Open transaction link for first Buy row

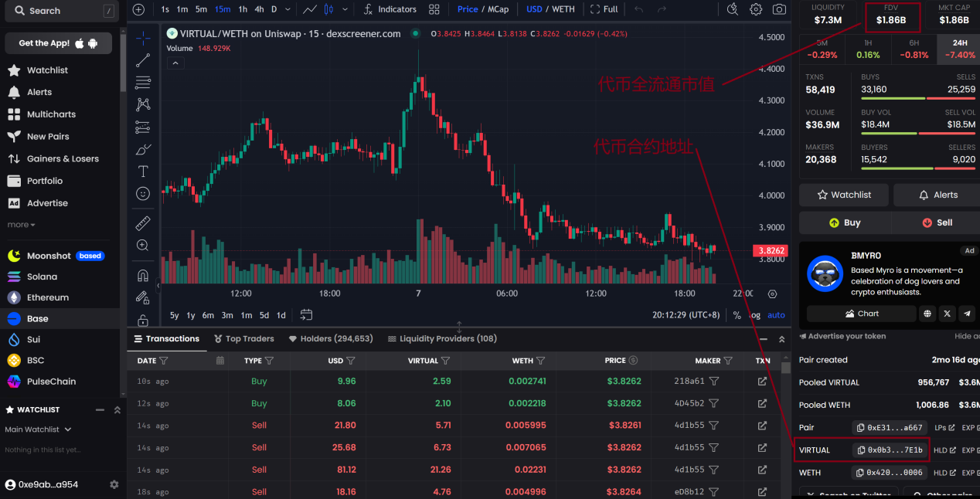pyautogui.click(x=762, y=381)
